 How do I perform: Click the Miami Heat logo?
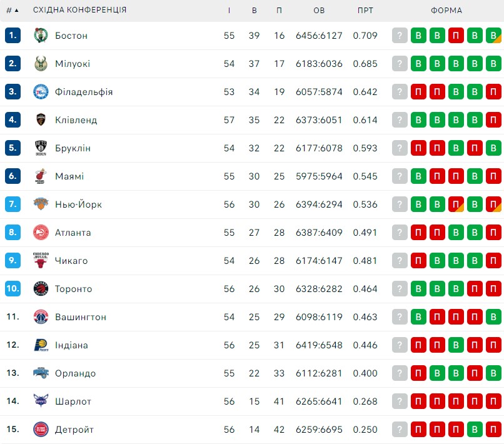point(41,176)
